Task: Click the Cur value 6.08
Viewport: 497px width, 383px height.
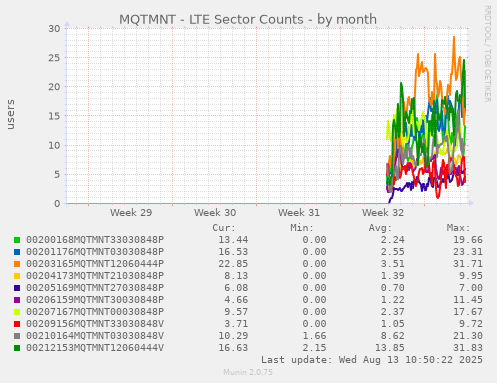Action: point(236,288)
